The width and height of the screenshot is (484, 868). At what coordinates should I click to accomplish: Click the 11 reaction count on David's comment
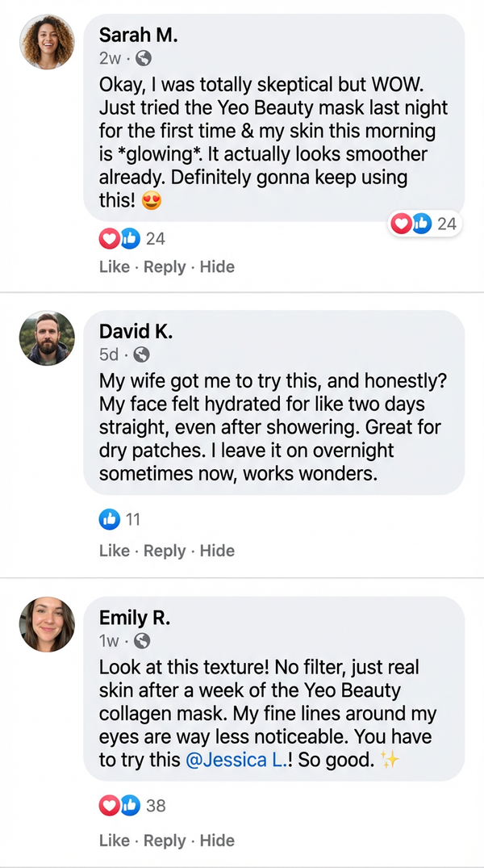(x=131, y=519)
